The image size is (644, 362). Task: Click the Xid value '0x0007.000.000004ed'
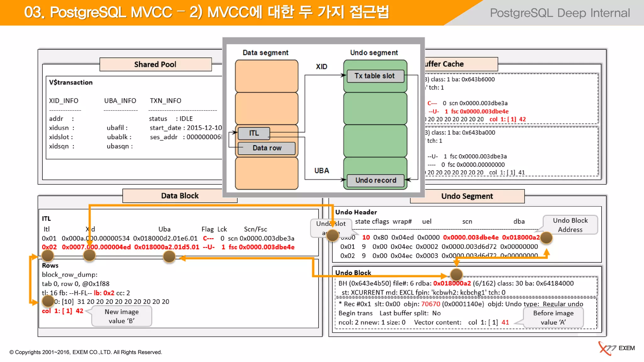pyautogui.click(x=96, y=247)
